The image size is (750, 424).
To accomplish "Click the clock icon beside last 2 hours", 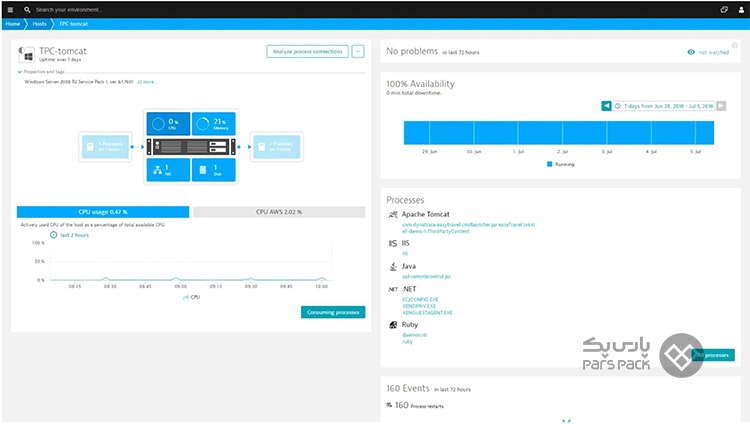I will point(54,235).
